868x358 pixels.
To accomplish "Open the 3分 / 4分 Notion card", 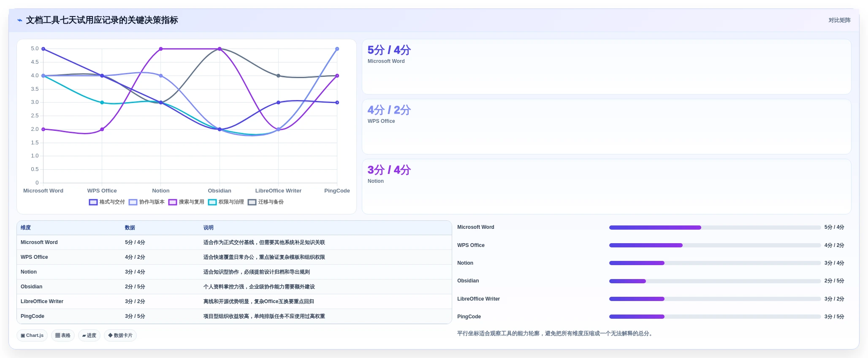I will (x=607, y=187).
